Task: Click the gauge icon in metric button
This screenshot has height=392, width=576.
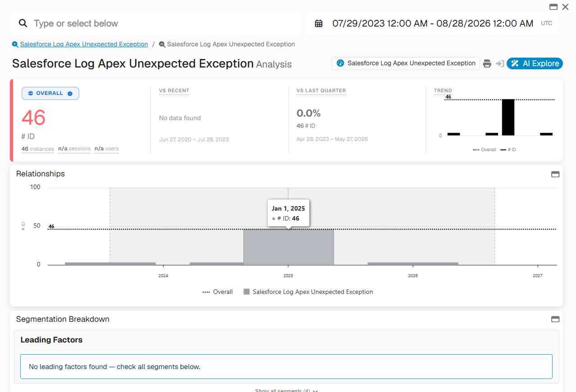Action: coord(340,63)
